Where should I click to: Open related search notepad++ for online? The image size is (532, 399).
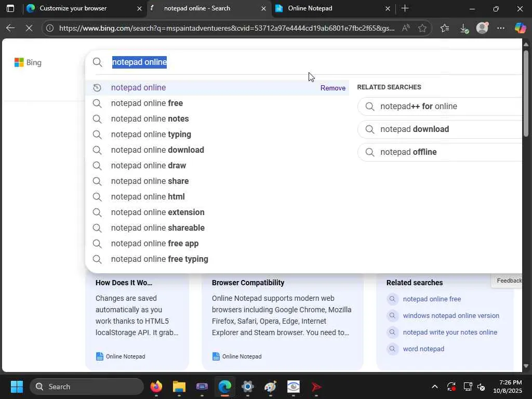pyautogui.click(x=440, y=106)
